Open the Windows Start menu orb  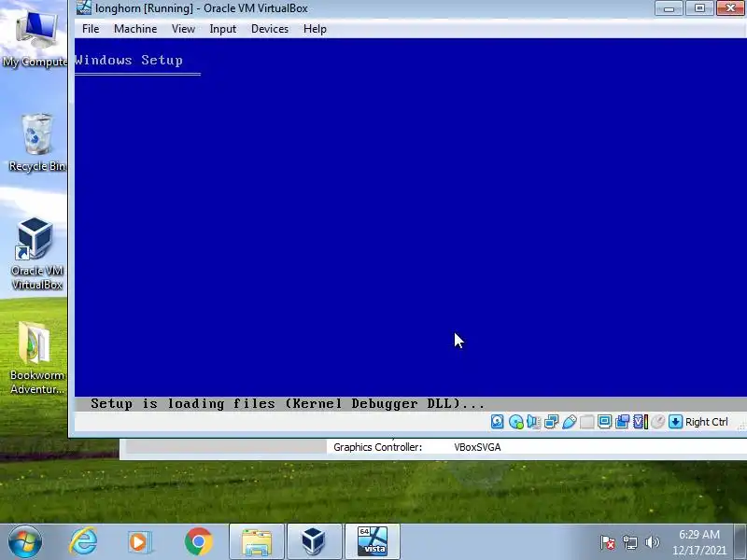[x=24, y=542]
